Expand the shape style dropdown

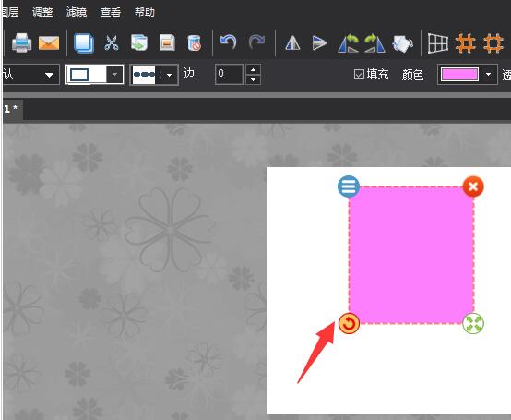[x=114, y=75]
